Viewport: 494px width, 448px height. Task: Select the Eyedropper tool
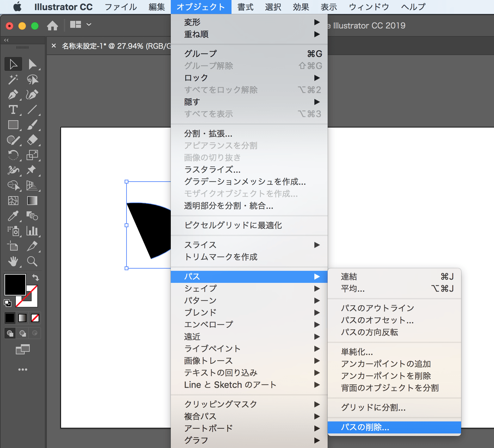point(13,216)
